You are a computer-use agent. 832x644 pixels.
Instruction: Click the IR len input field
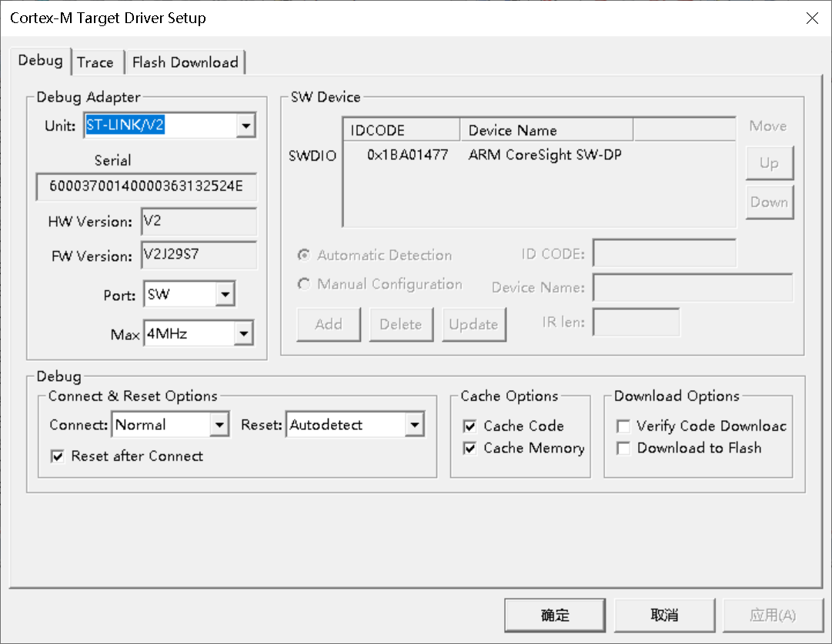point(637,322)
